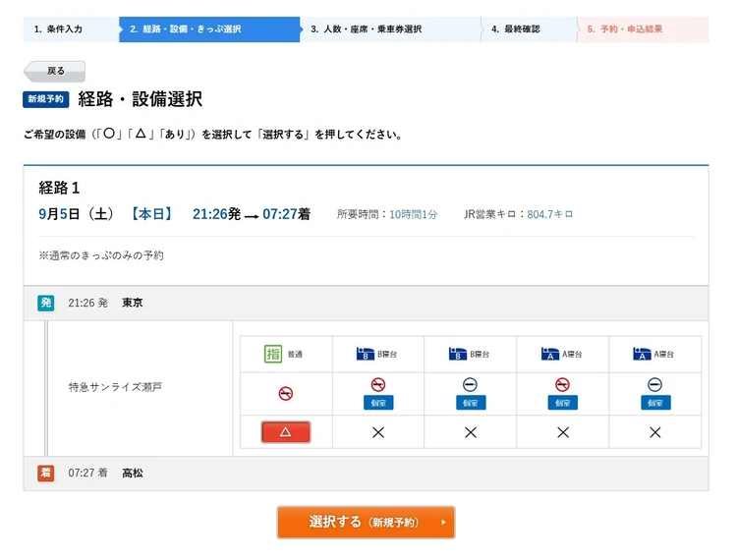Image resolution: width=737 pixels, height=560 pixels.
Task: Click 個室 badge in the non-smoking B寝台 column
Action: pos(378,403)
